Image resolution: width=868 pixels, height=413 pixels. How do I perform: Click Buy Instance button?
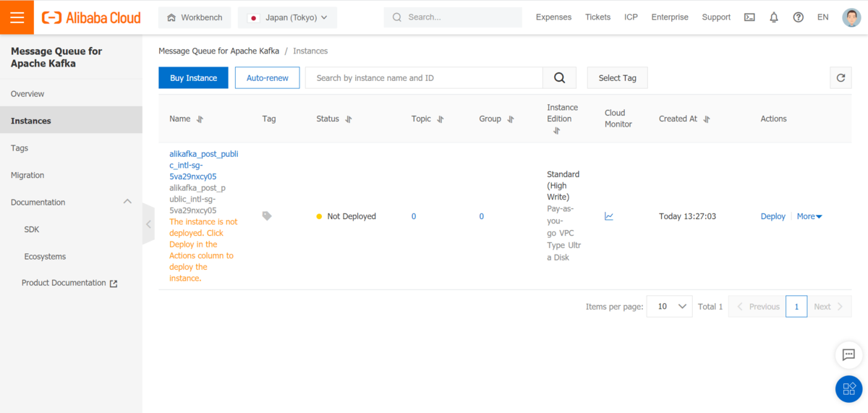(193, 78)
